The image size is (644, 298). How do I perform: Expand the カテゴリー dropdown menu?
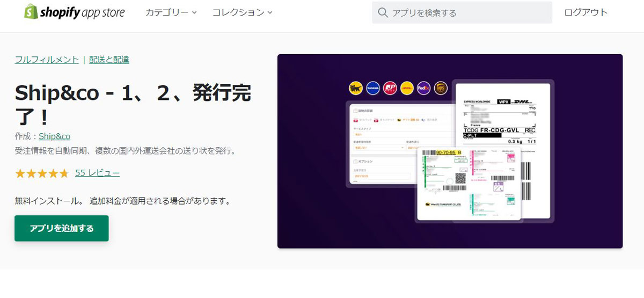tap(171, 12)
